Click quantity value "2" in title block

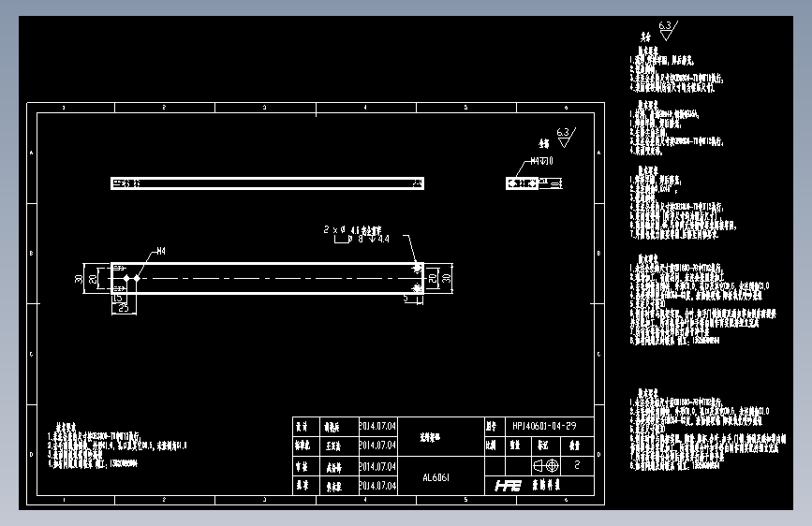pos(577,465)
